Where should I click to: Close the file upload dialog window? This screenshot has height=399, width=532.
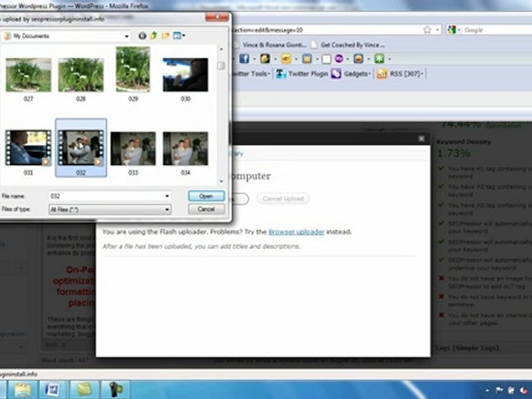[217, 17]
